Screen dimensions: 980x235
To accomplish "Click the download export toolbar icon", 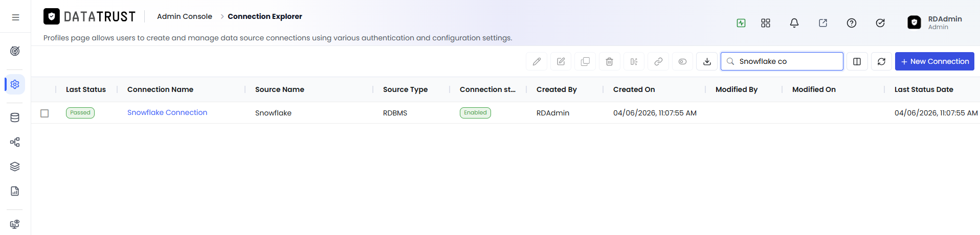I will pos(707,61).
